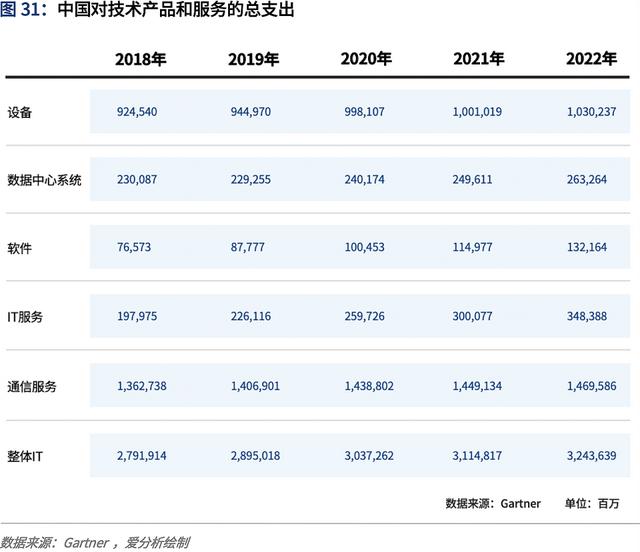Select the value 3,114,817

(x=477, y=456)
